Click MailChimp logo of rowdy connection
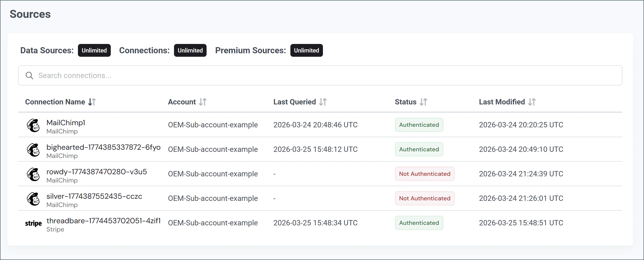The image size is (644, 260). (x=33, y=174)
